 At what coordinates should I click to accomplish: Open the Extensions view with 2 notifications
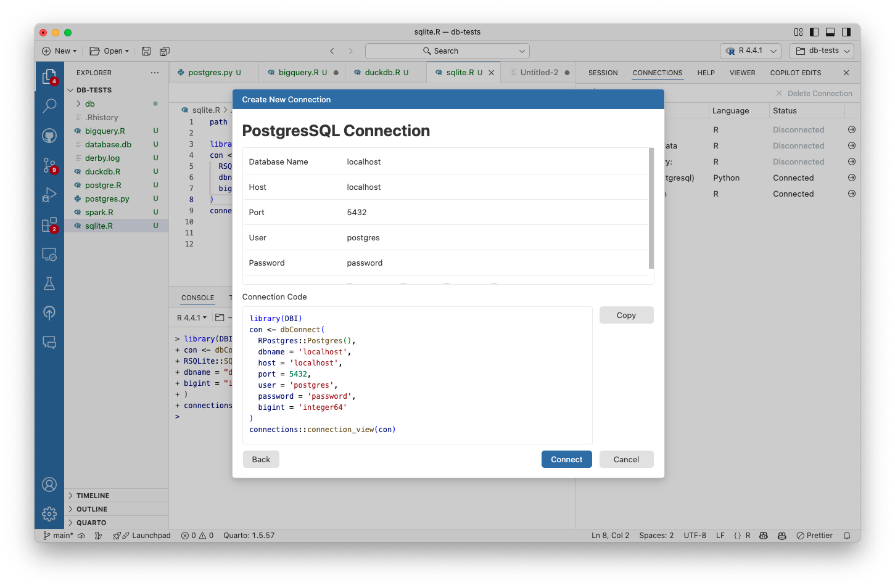(x=49, y=224)
